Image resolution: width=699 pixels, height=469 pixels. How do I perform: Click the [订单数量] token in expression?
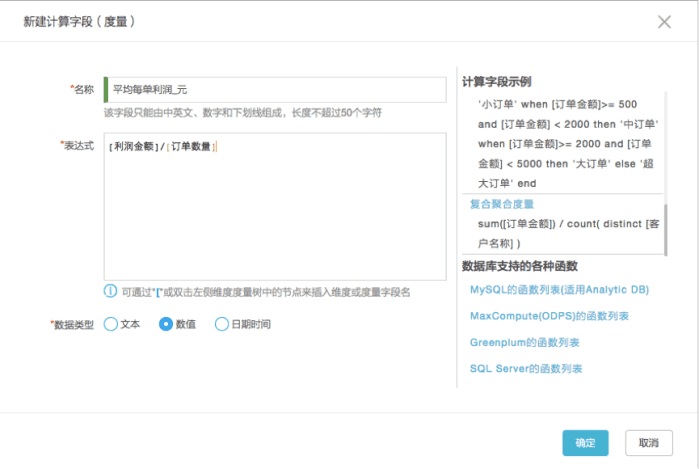(x=191, y=146)
